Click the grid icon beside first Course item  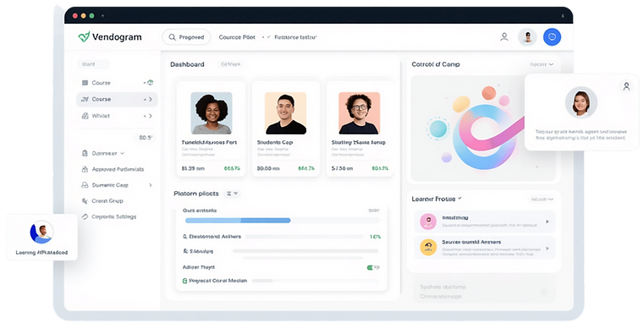coord(85,83)
